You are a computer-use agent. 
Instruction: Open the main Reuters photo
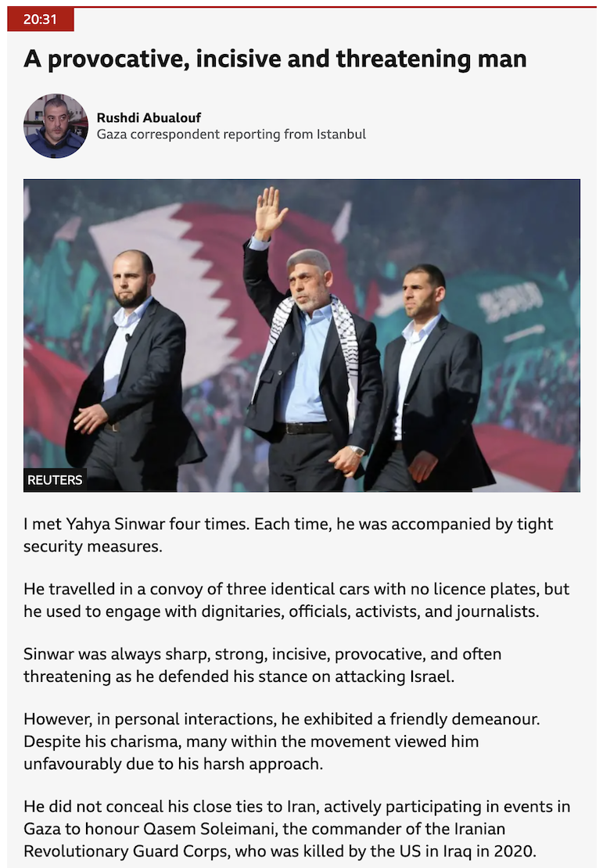[302, 335]
